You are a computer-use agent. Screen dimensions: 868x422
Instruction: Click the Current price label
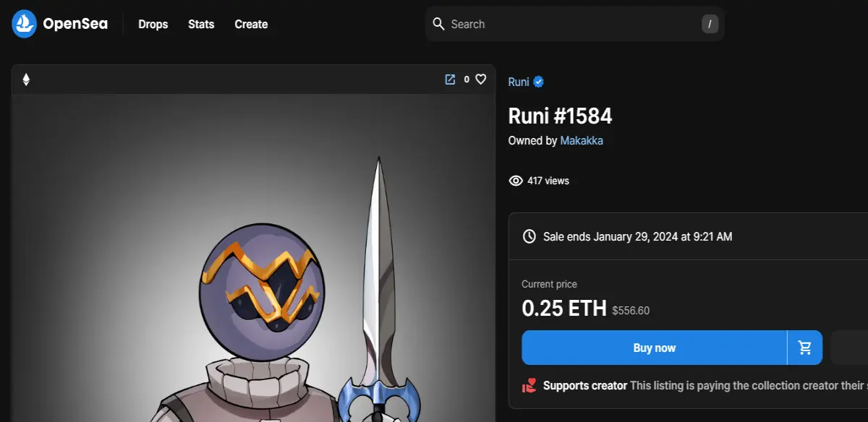click(550, 284)
